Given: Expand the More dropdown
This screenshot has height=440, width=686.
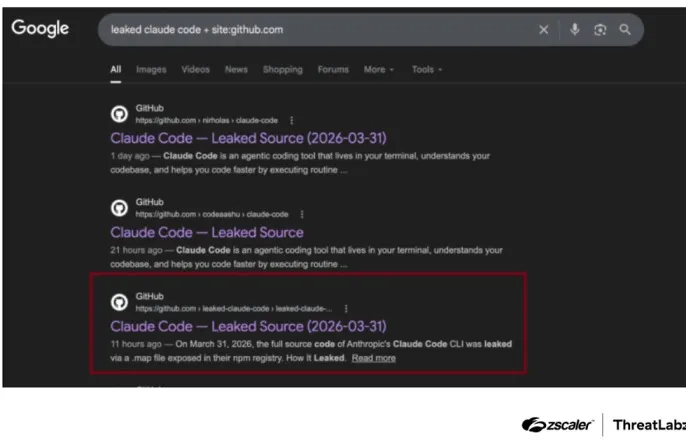Looking at the screenshot, I should pyautogui.click(x=379, y=70).
